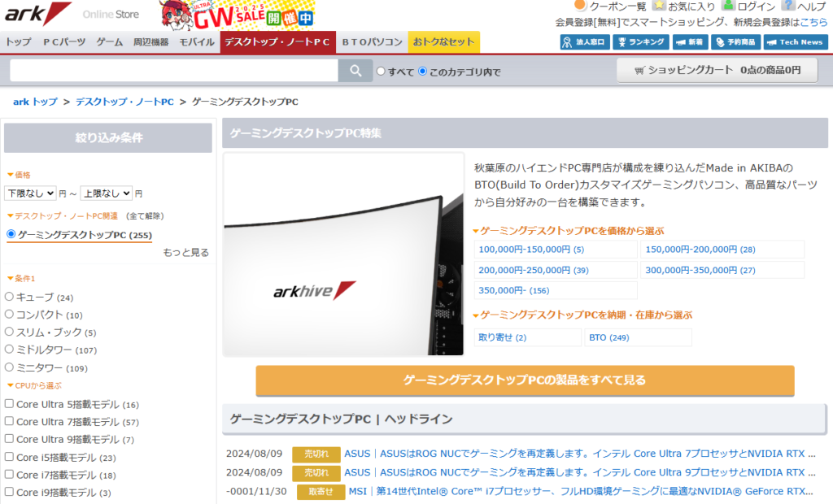Select the ゲーミングデスクトップPC (255) radio
Image resolution: width=833 pixels, height=504 pixels.
[11, 234]
